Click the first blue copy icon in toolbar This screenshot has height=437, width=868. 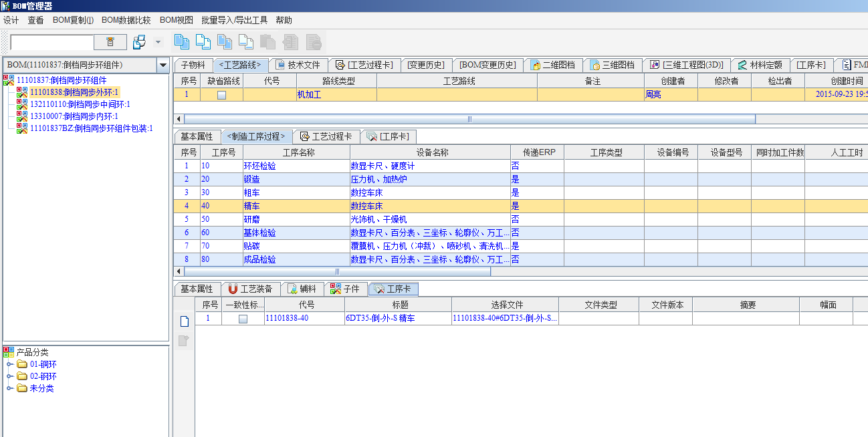(x=181, y=42)
